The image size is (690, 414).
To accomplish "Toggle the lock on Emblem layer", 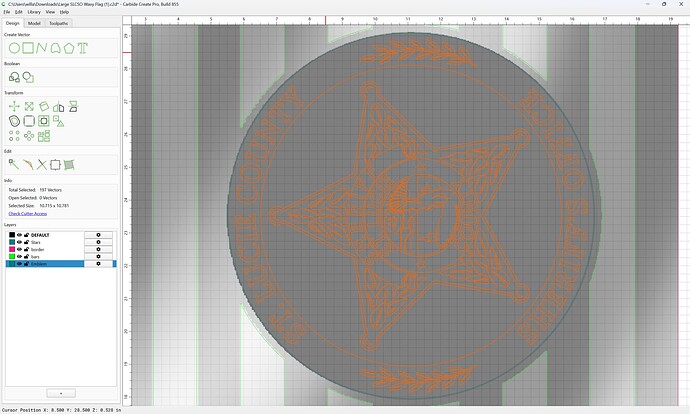I will [26, 264].
